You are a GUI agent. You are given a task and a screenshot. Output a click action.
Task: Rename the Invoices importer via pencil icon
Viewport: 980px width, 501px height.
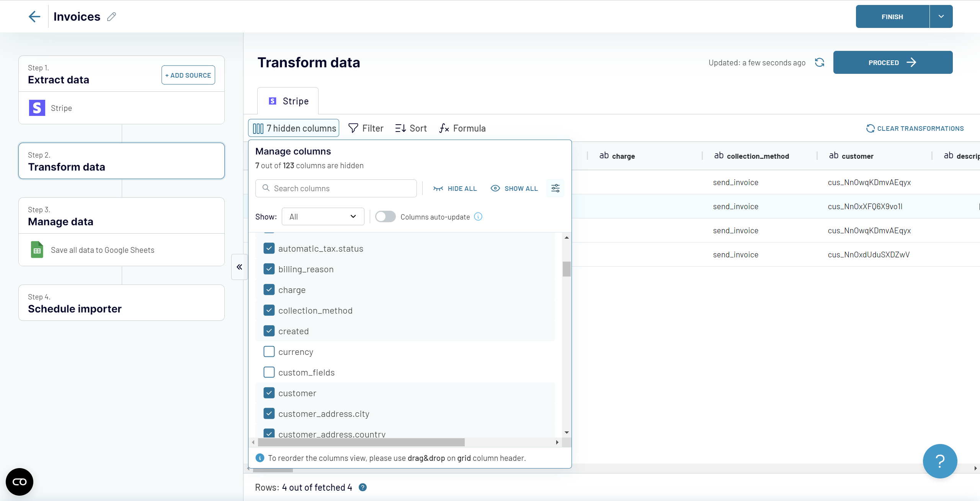(x=111, y=16)
